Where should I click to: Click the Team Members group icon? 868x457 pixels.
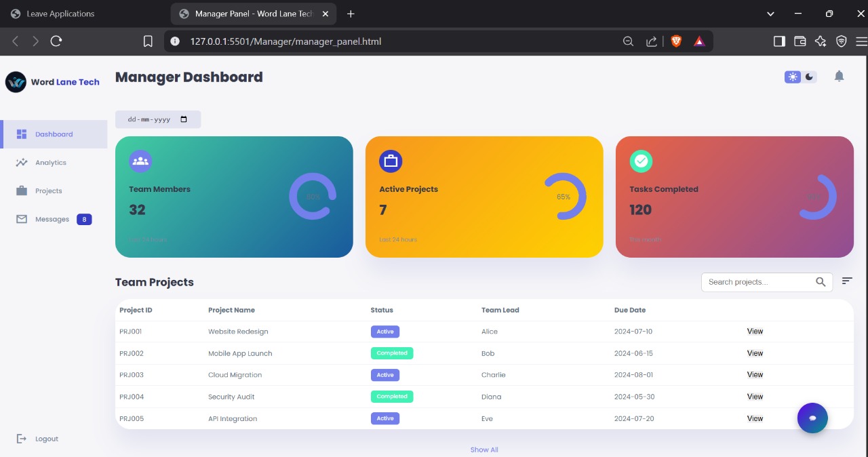pyautogui.click(x=140, y=161)
